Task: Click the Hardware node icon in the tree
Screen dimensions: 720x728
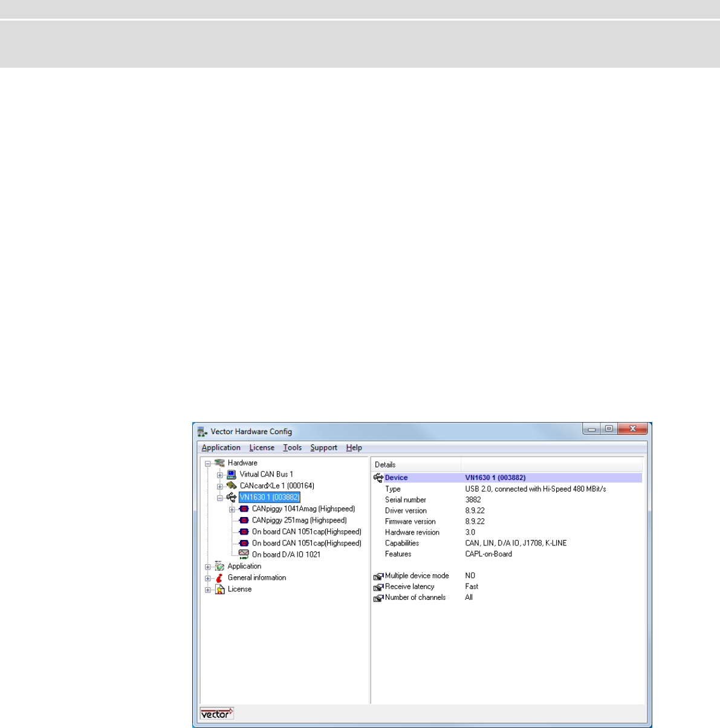Action: point(219,463)
